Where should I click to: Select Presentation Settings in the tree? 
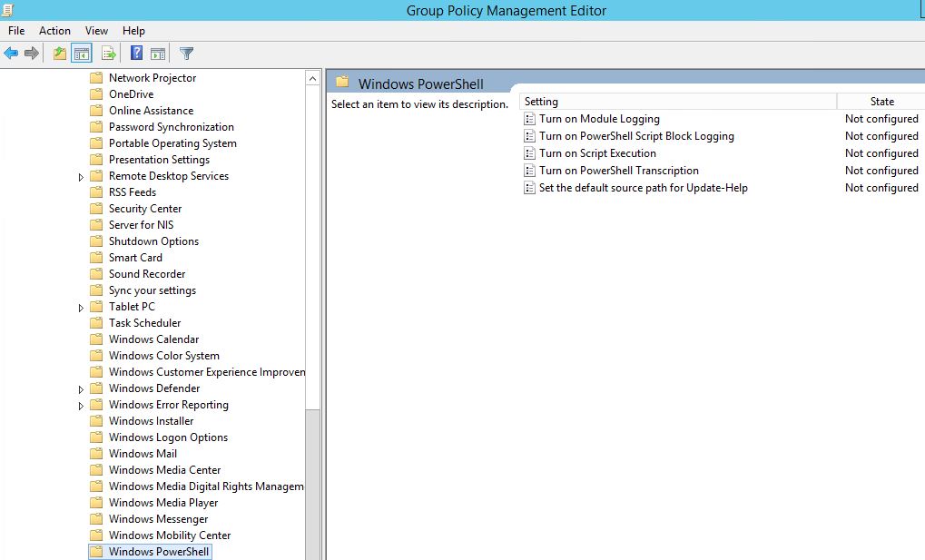pos(159,160)
